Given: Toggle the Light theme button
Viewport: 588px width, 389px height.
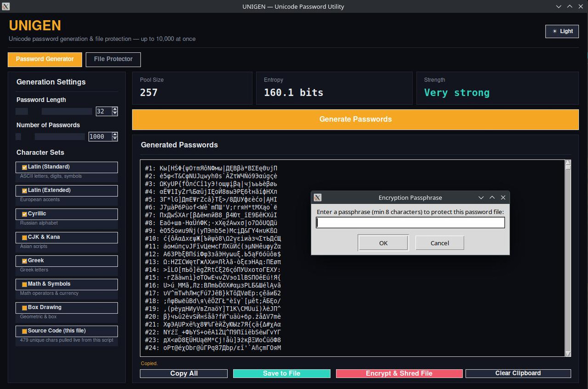Looking at the screenshot, I should pyautogui.click(x=562, y=31).
